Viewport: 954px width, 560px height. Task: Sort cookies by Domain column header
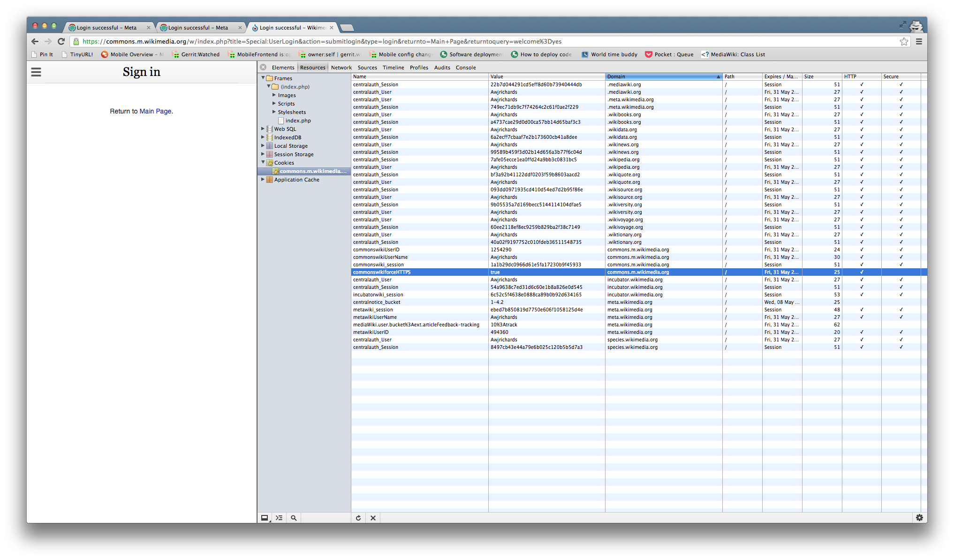point(663,76)
